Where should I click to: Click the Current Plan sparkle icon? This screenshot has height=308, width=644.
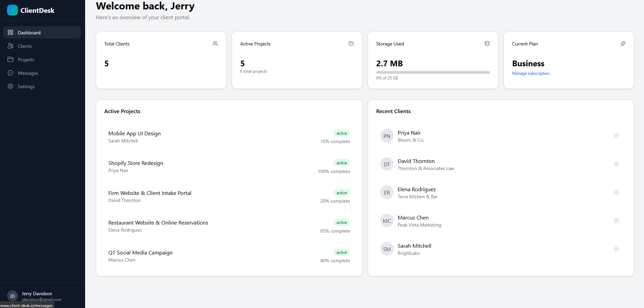[623, 43]
